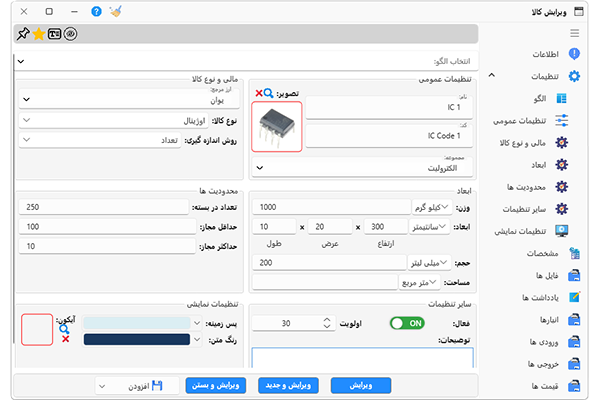Open the weight unit کیلو گرم dropdown
This screenshot has width=600, height=400.
[x=432, y=207]
